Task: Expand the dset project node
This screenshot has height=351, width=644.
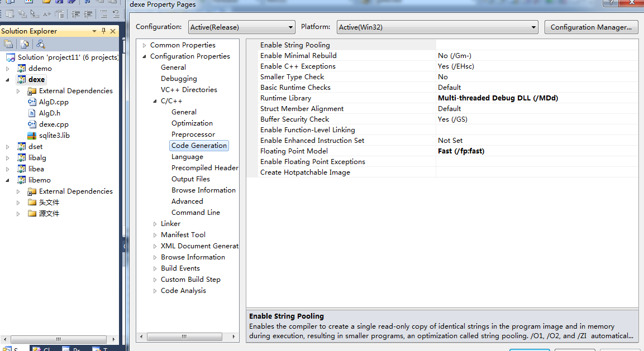Action: click(x=7, y=146)
